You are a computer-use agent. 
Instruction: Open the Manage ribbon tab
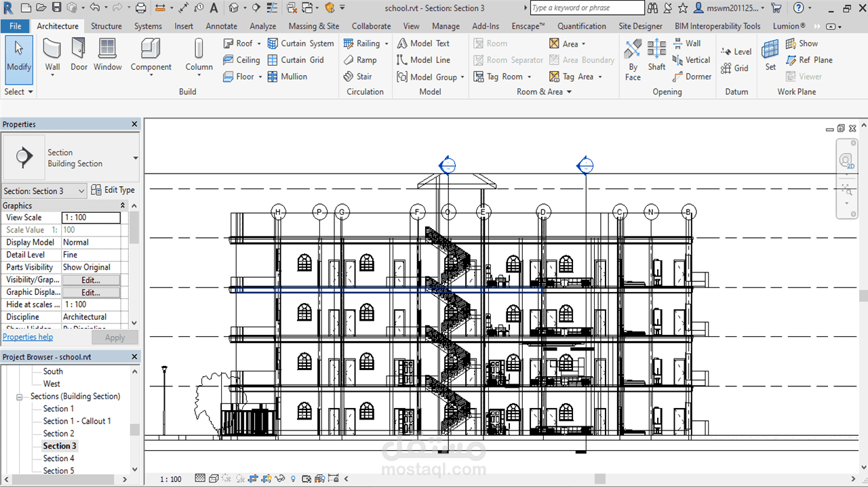pyautogui.click(x=446, y=26)
